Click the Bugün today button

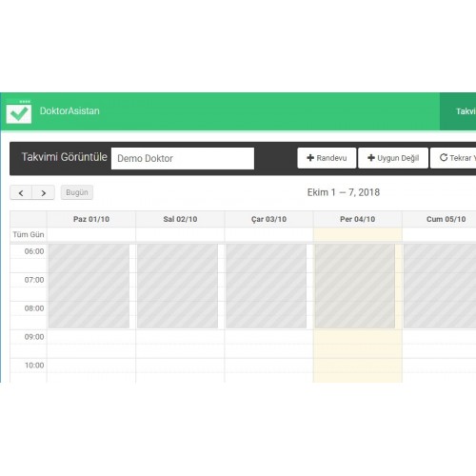[x=77, y=192]
